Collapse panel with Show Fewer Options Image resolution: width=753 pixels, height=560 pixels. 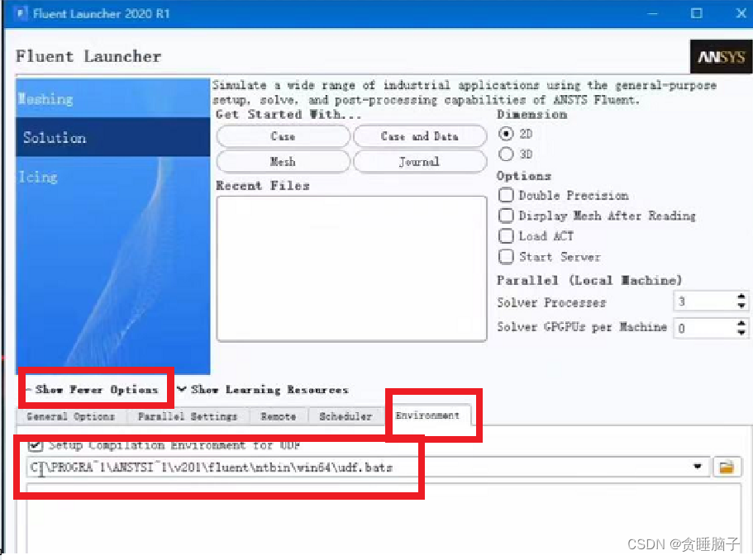coord(93,390)
